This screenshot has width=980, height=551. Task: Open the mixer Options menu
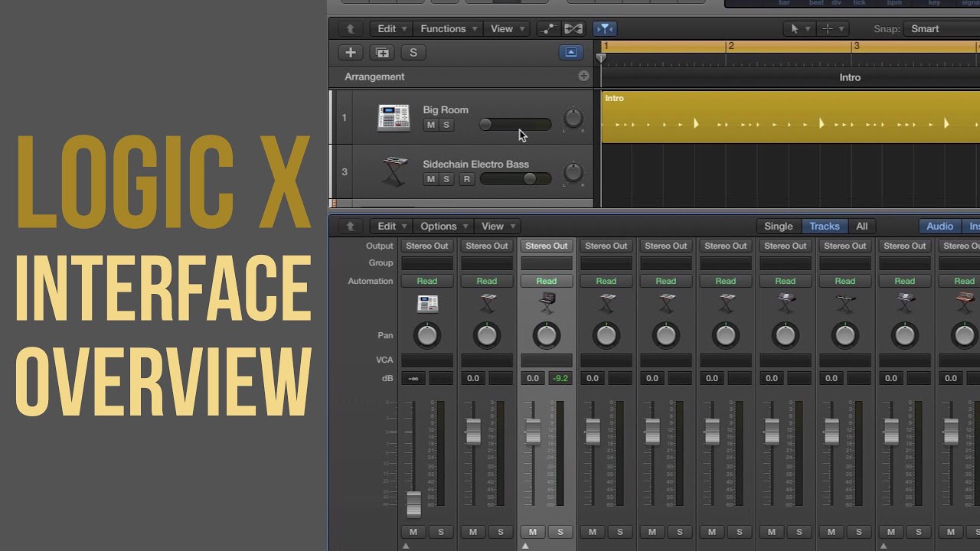[444, 227]
